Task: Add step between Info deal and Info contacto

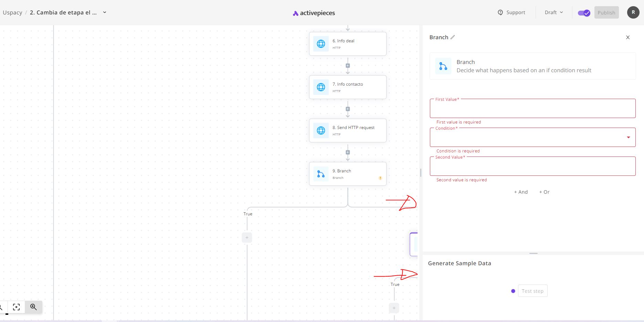Action: pos(348,65)
